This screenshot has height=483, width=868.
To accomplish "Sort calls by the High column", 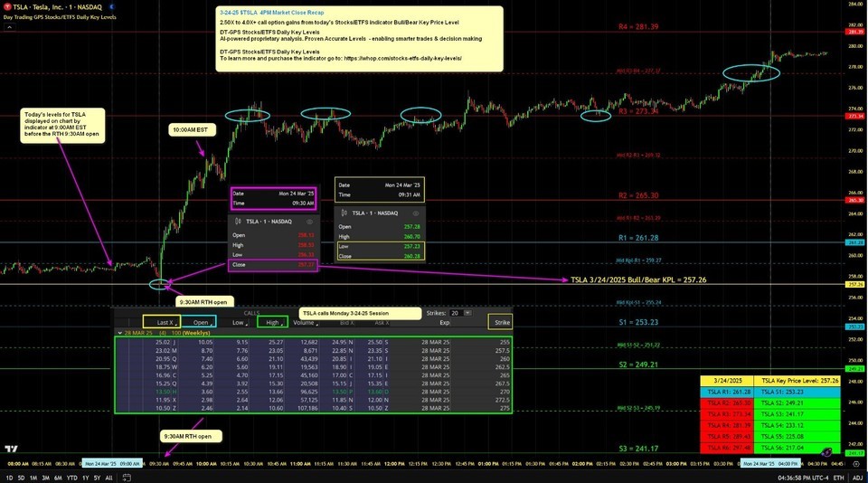I will pos(272,322).
